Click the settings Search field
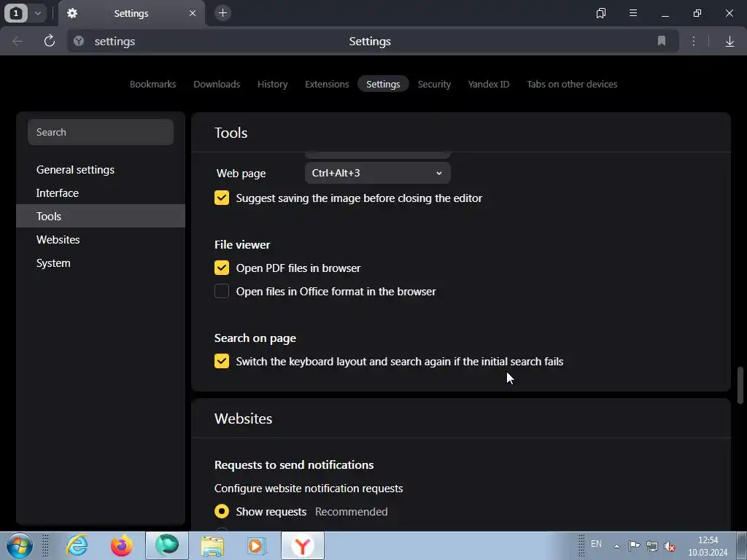The width and height of the screenshot is (747, 560). click(x=101, y=132)
